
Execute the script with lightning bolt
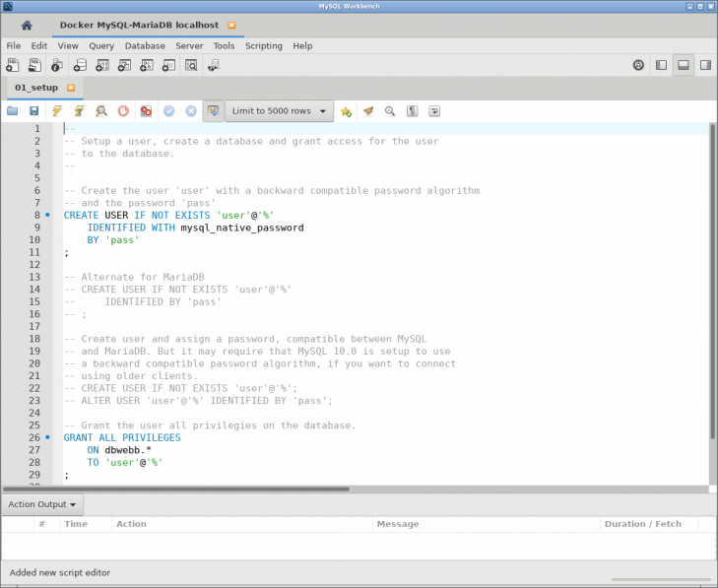click(57, 111)
